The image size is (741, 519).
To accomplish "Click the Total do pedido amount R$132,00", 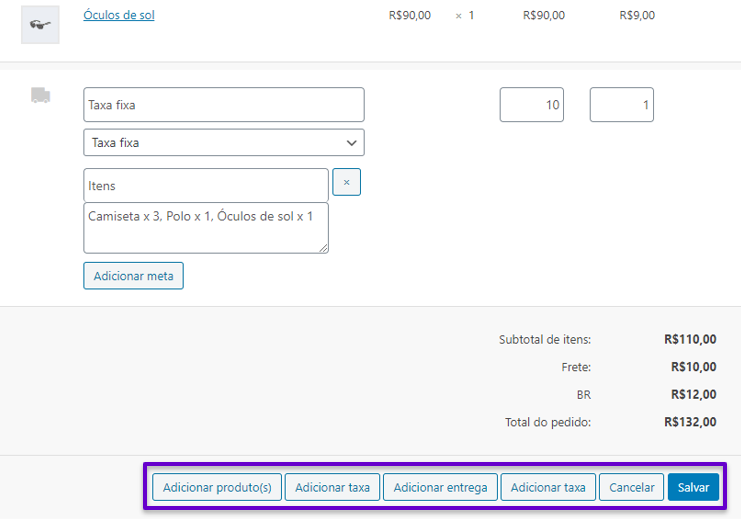I will (690, 422).
